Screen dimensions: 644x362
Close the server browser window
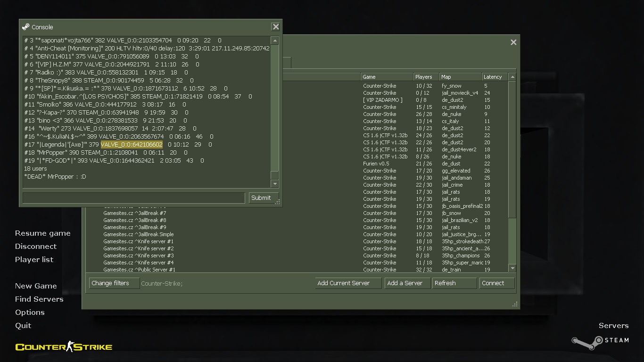click(x=513, y=42)
